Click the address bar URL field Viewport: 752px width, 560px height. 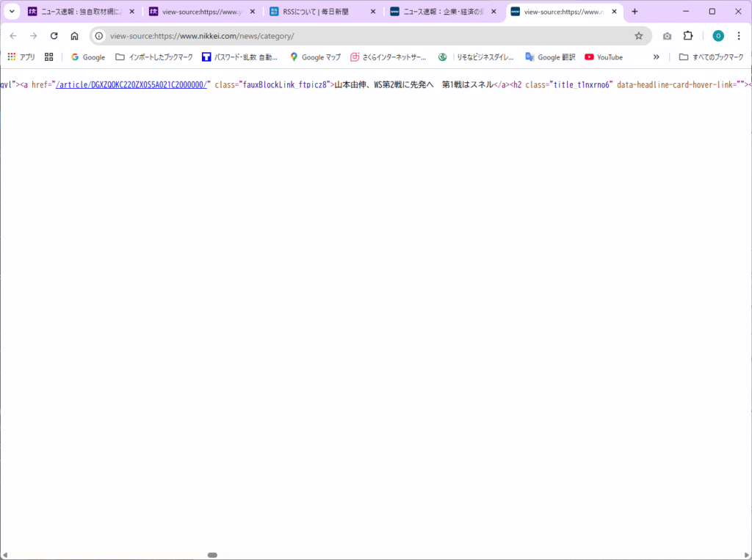click(367, 36)
